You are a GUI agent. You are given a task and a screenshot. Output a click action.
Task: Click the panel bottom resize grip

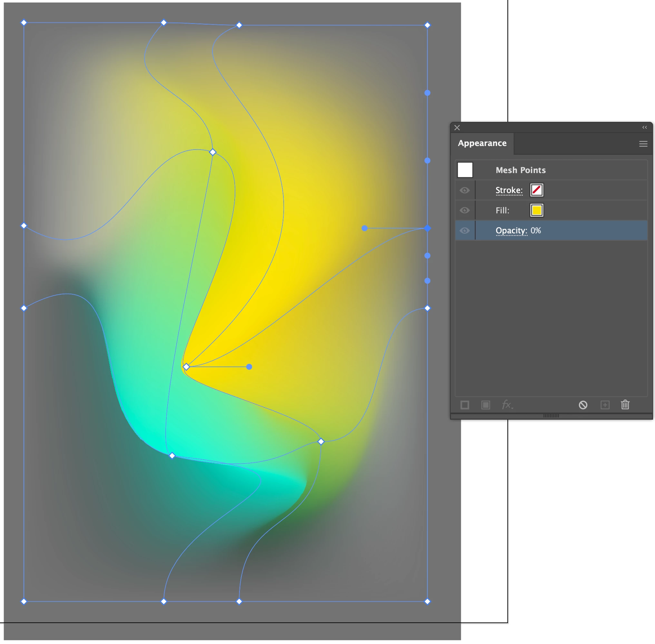(551, 416)
